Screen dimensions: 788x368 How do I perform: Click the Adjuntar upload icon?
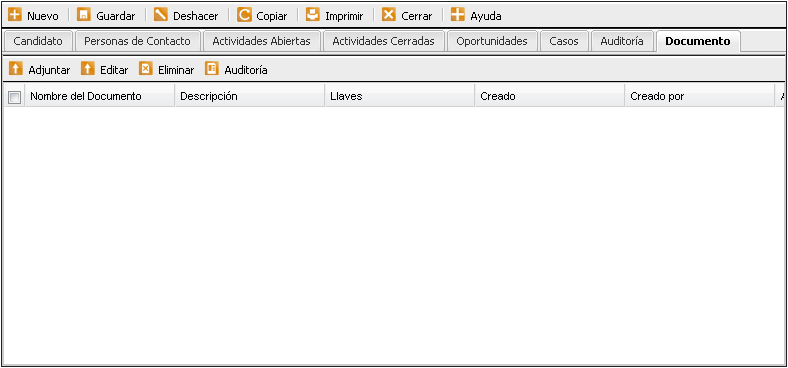point(16,69)
